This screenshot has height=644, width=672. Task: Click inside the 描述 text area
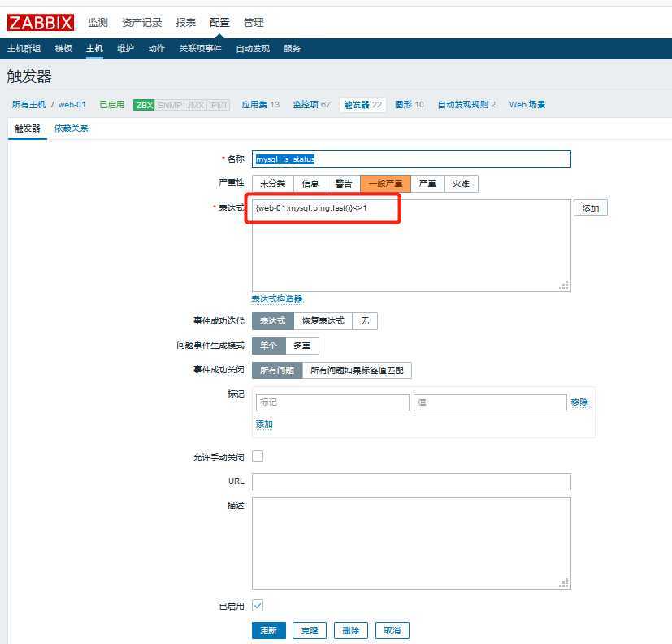coord(411,543)
